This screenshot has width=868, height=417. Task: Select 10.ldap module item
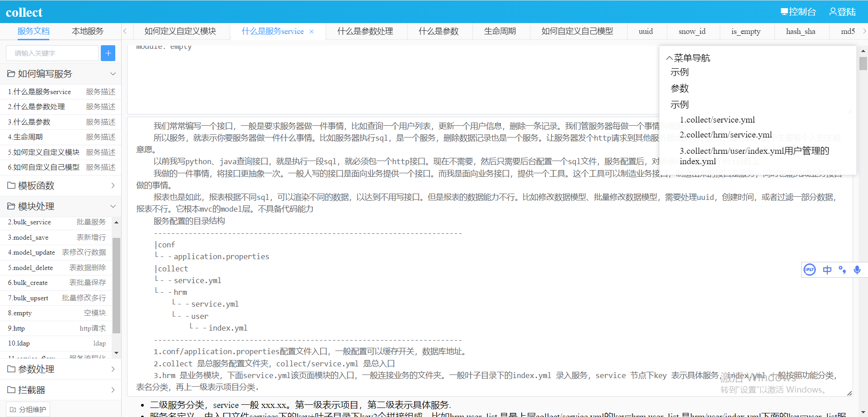(x=56, y=343)
